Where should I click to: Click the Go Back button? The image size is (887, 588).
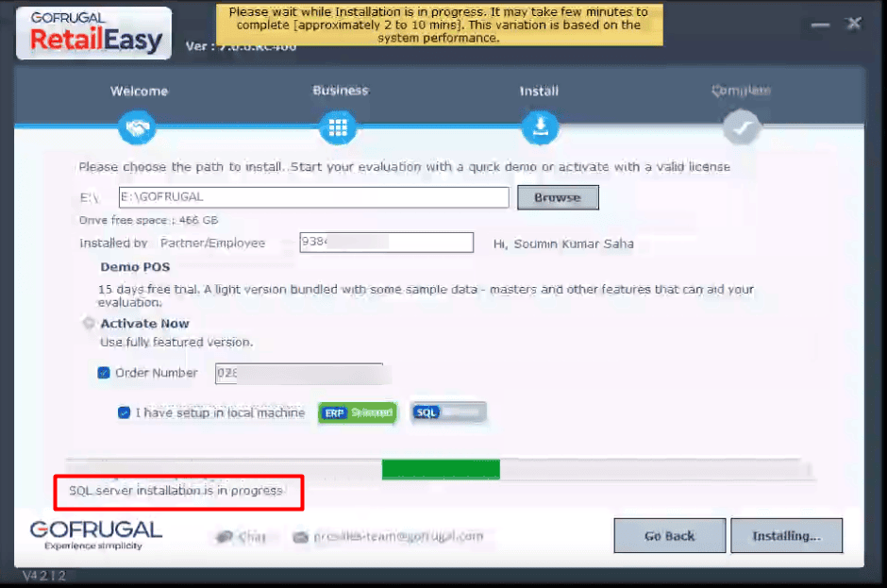670,535
